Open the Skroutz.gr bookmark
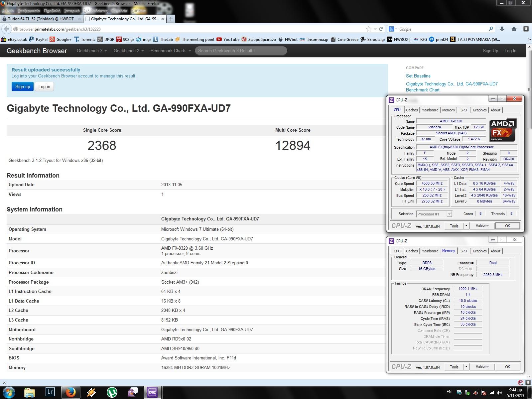The width and height of the screenshot is (532, 399). tap(372, 39)
